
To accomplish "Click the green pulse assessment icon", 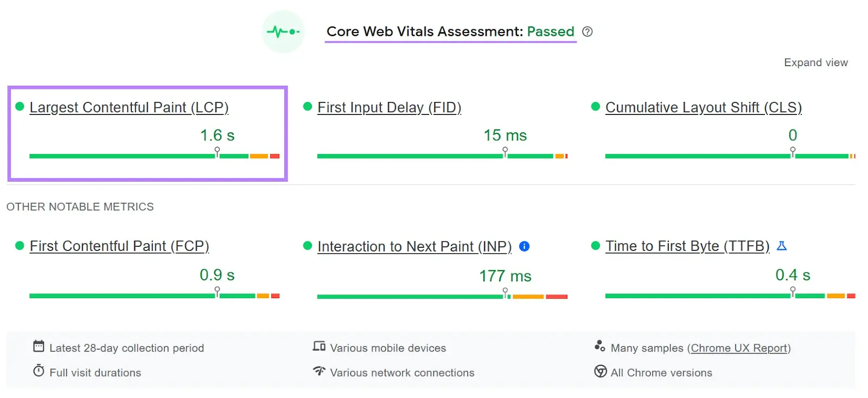I will click(x=284, y=32).
